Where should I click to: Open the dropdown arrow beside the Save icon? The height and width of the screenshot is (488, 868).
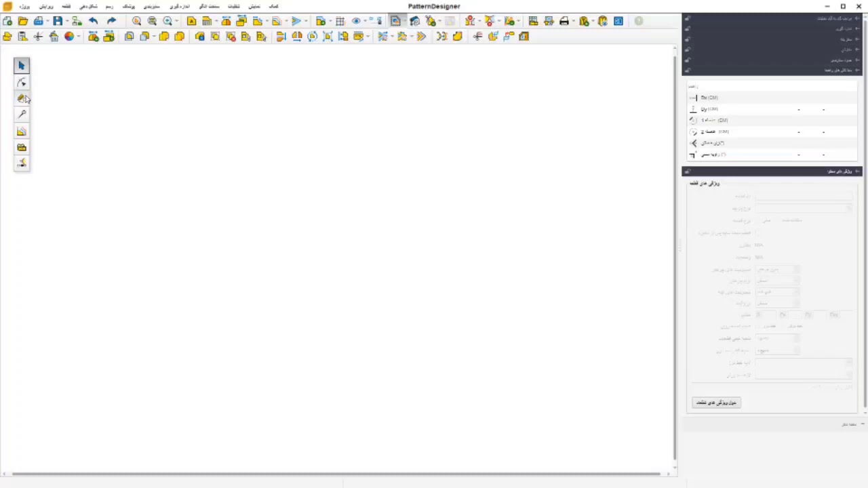tap(66, 21)
